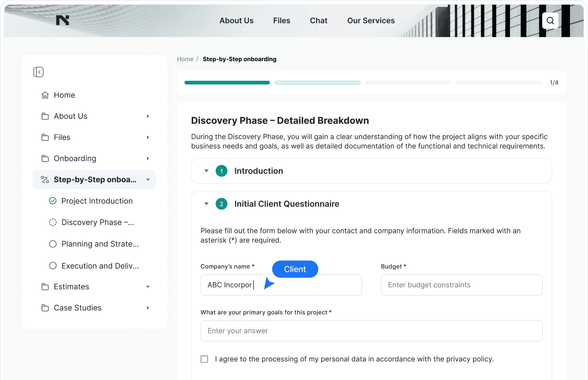588x380 pixels.
Task: Open Planning and Strategy step
Action: [100, 244]
